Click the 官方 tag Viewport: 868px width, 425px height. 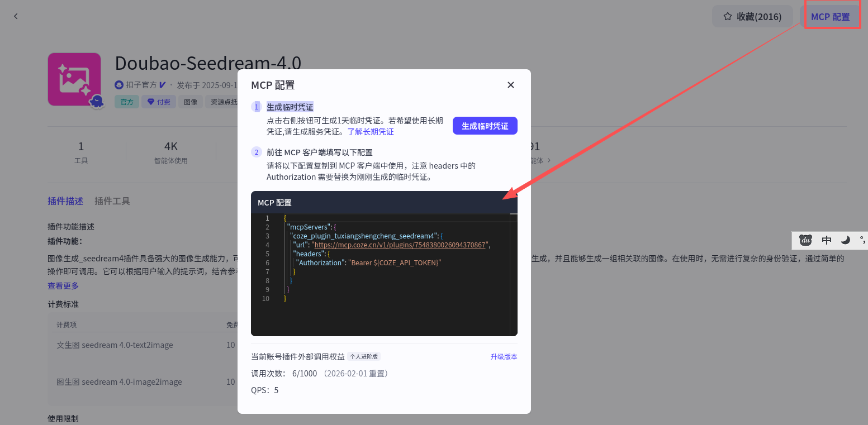[127, 102]
